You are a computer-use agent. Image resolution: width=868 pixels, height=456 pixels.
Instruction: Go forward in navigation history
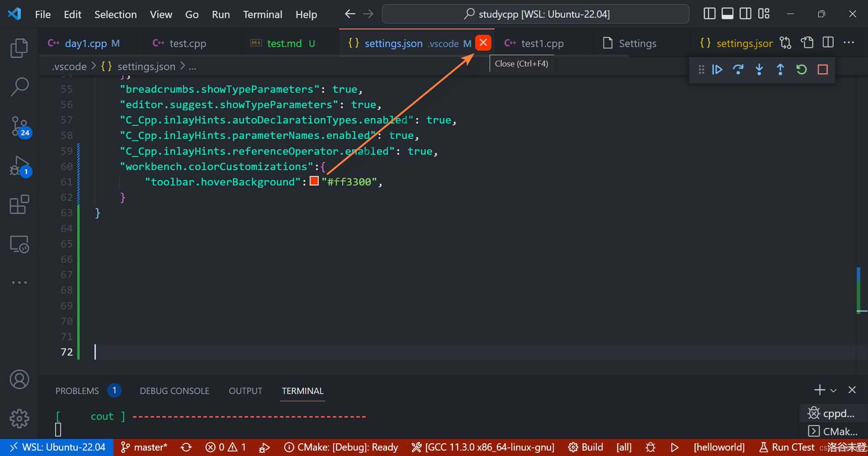point(368,14)
